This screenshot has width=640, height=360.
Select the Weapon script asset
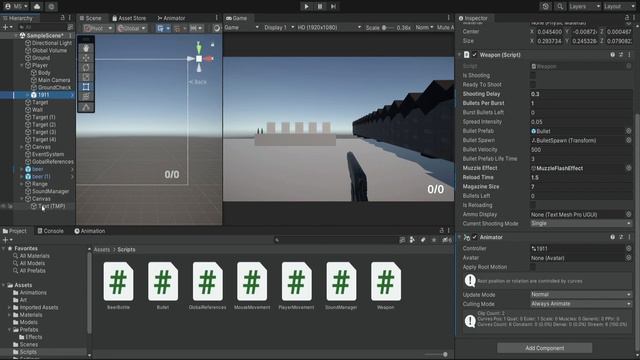click(386, 286)
